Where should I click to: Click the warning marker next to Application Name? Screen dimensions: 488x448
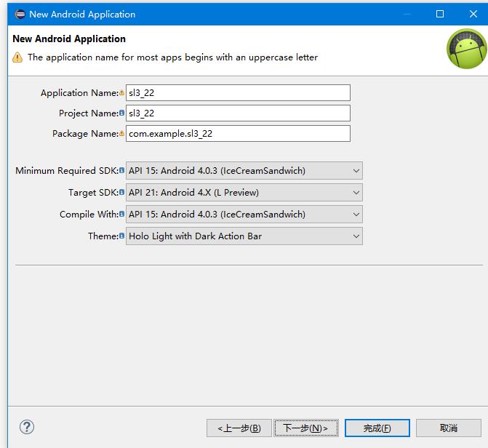tap(121, 93)
